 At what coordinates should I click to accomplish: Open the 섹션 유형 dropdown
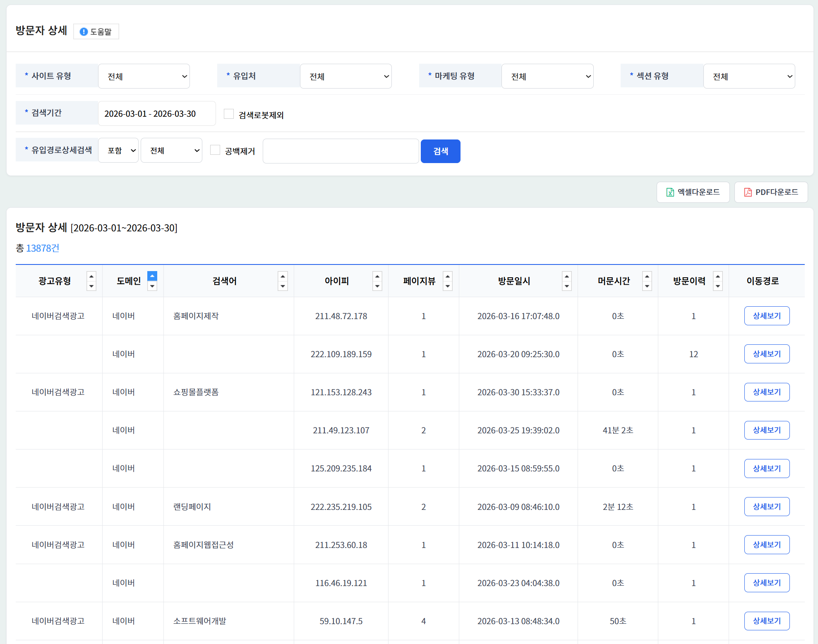click(x=749, y=76)
